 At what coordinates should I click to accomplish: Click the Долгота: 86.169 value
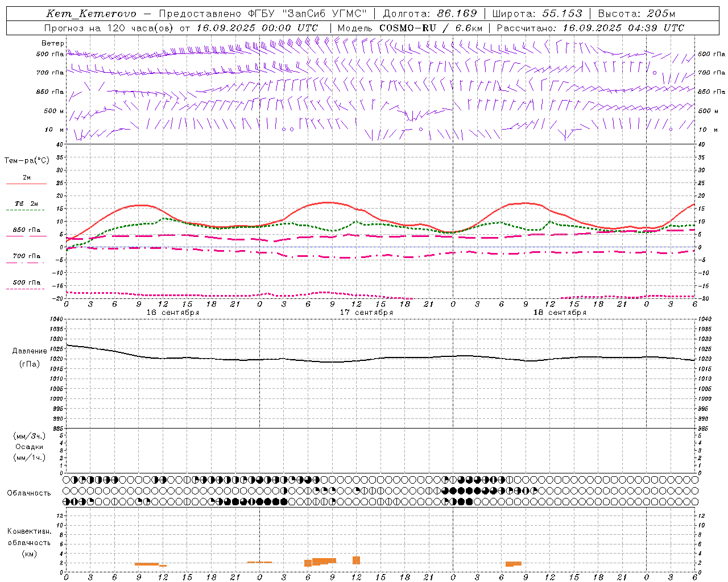(430, 14)
